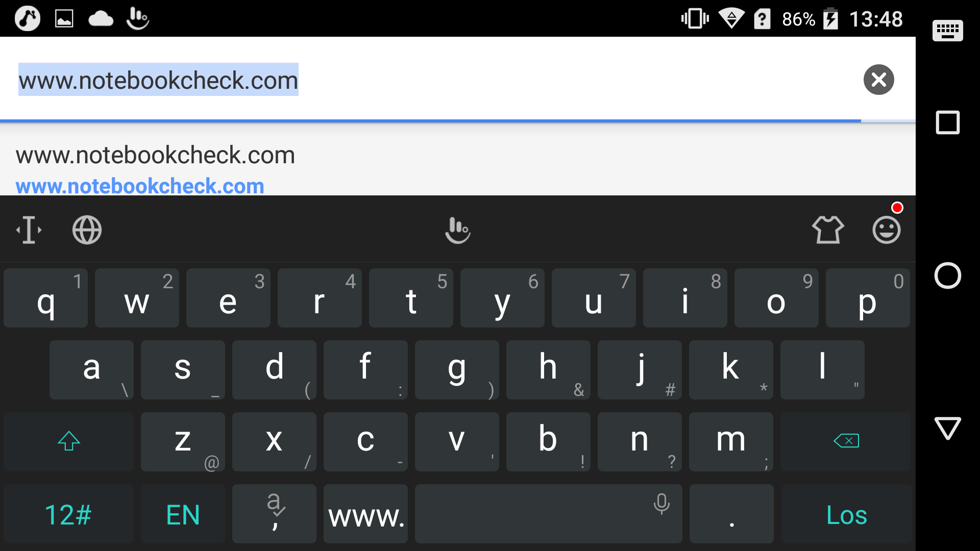Insert the www. shortcut key
The height and width of the screenshot is (551, 980).
coord(365,514)
